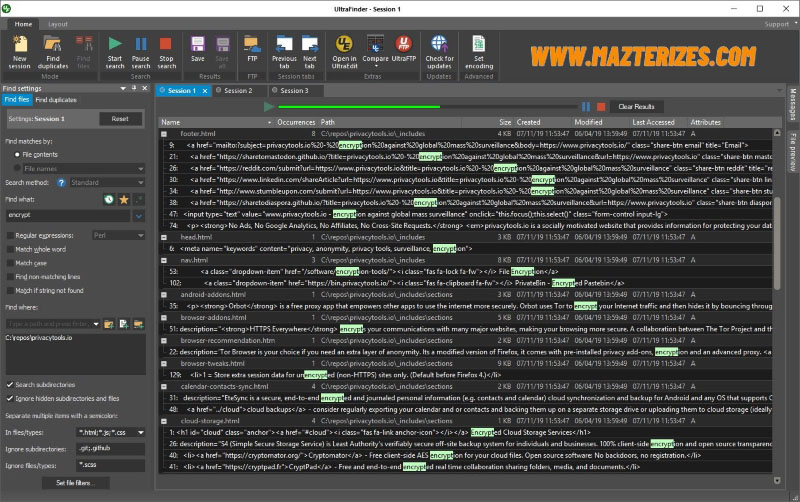This screenshot has width=800, height=502.
Task: Launch UltraFTP
Action: [x=404, y=49]
